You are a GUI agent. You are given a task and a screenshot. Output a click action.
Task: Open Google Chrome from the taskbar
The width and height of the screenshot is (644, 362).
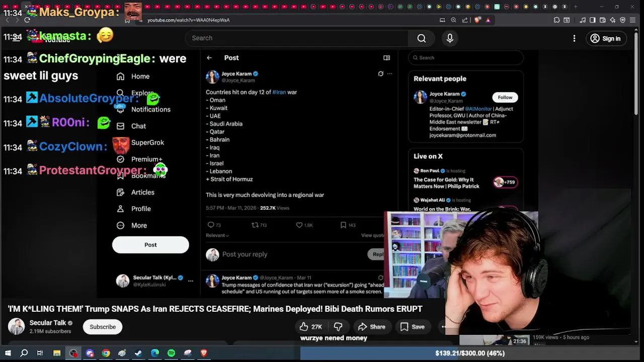pos(106,353)
